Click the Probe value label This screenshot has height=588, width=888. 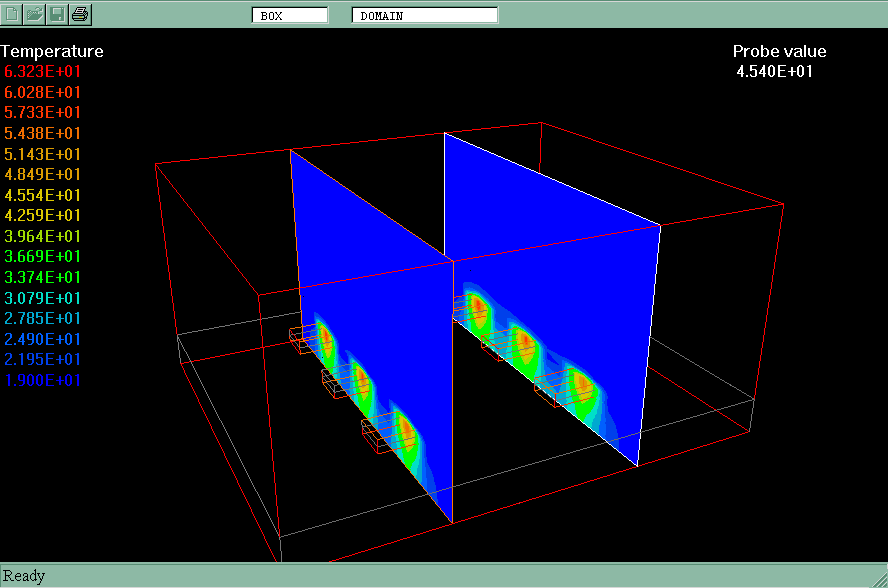(779, 51)
